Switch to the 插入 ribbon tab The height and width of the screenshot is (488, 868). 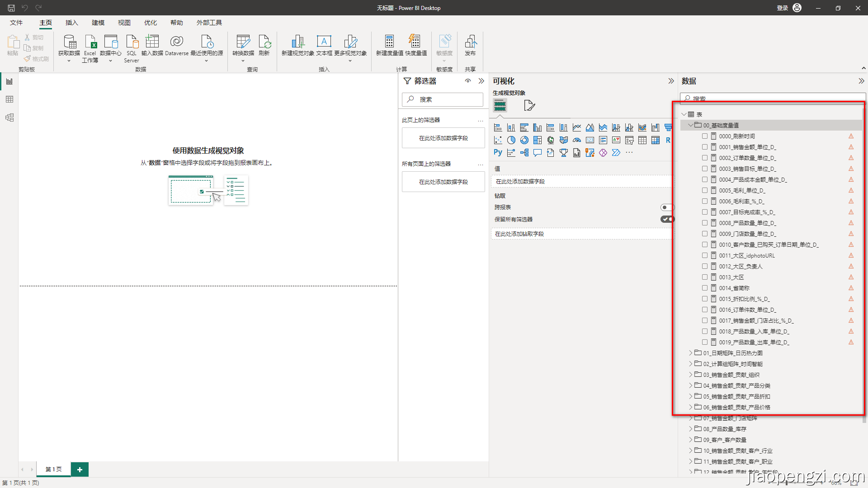click(71, 22)
